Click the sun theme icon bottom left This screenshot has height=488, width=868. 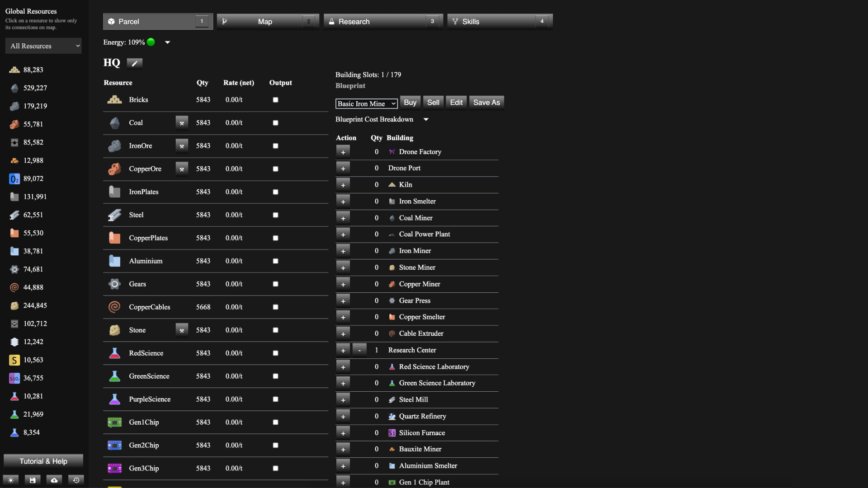[11, 480]
